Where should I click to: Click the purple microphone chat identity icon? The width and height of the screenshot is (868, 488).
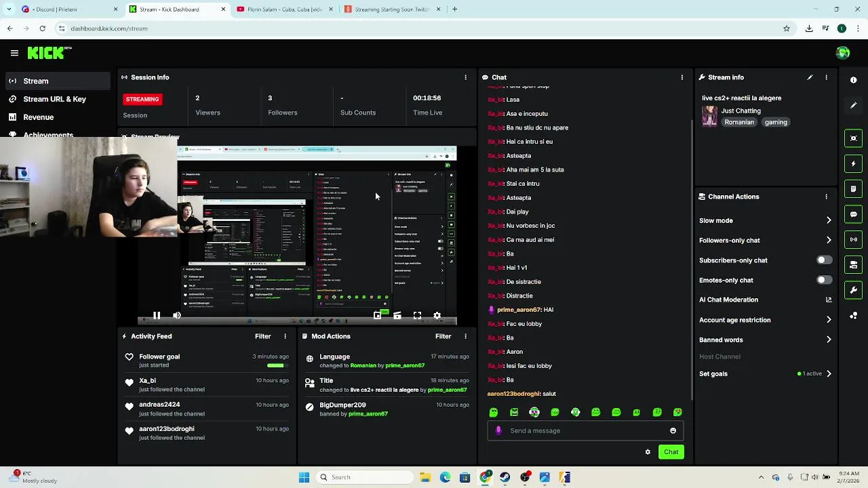(x=498, y=430)
